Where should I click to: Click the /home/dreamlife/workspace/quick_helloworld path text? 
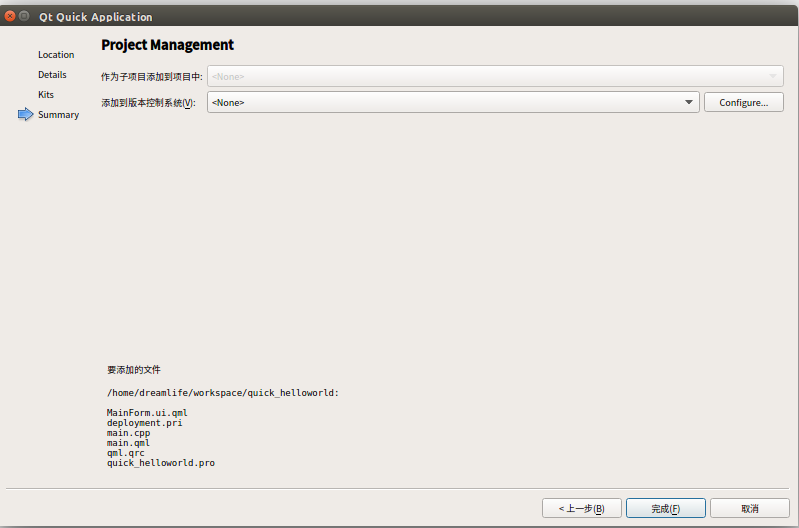(x=223, y=393)
